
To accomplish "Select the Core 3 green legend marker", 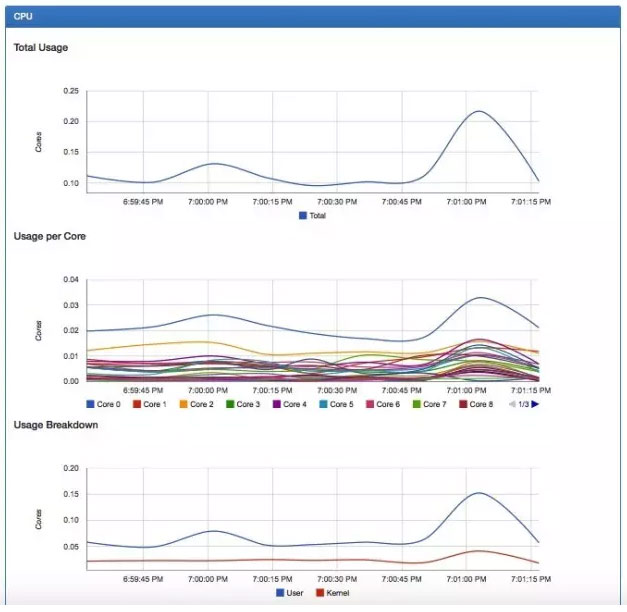I will coord(230,404).
